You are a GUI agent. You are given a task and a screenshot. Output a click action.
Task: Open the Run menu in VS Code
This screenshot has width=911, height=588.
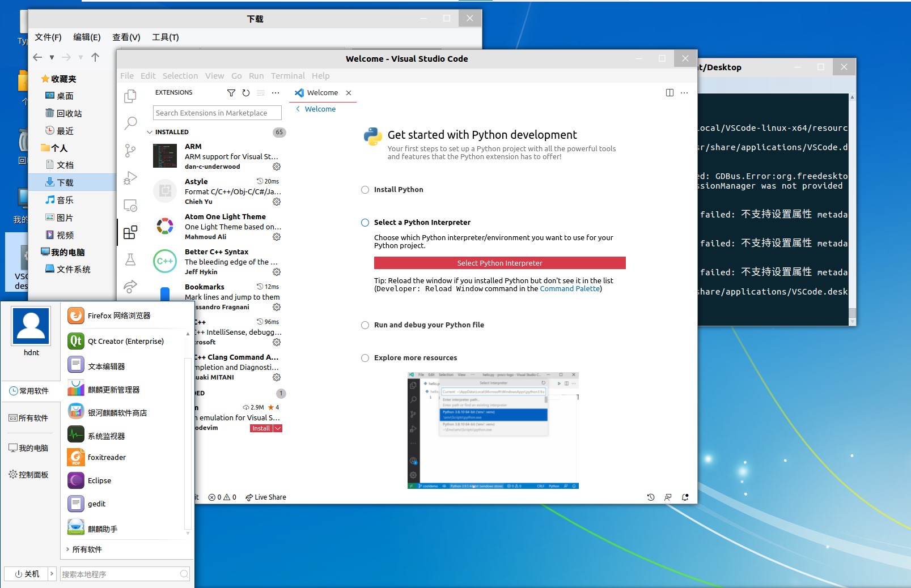(x=256, y=76)
